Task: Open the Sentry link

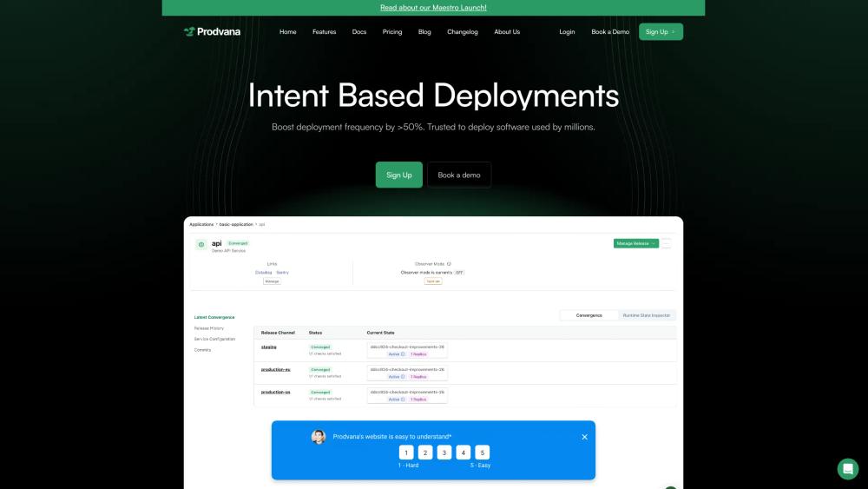Action: pyautogui.click(x=282, y=273)
